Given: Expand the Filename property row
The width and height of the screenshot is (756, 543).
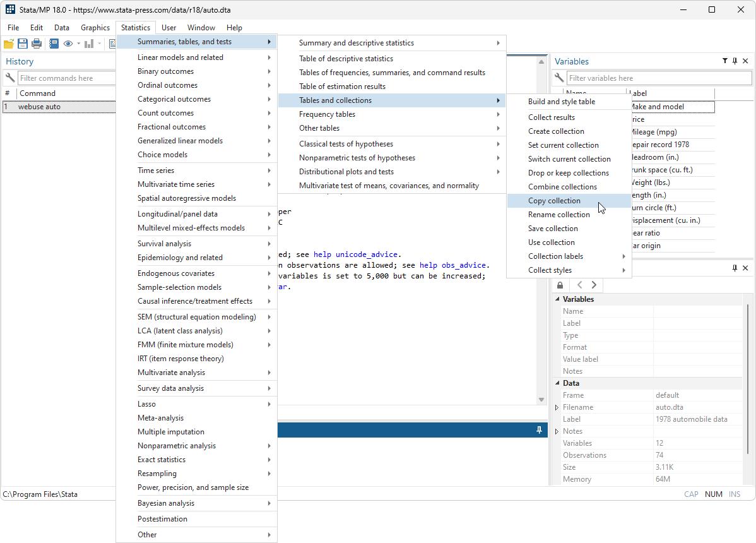Looking at the screenshot, I should [x=557, y=407].
